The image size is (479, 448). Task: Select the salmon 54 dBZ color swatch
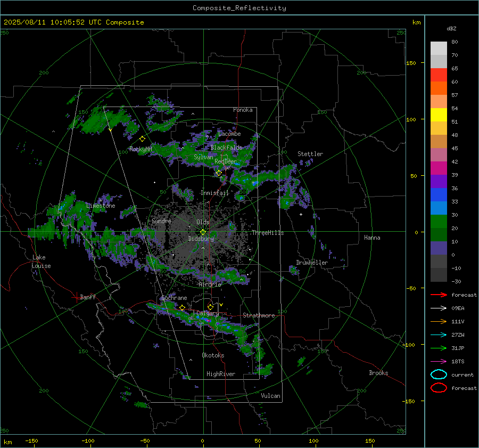[439, 101]
